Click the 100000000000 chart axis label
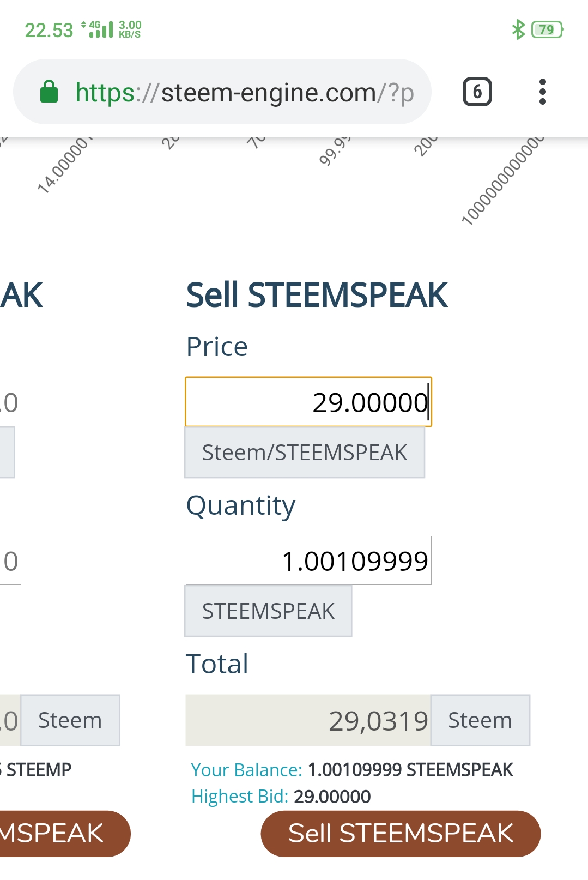This screenshot has width=588, height=880. (502, 181)
